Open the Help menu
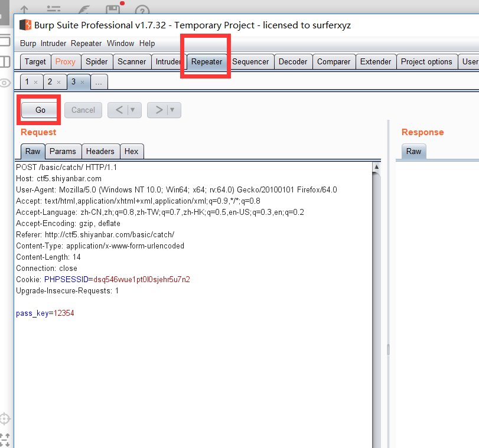 click(x=147, y=43)
